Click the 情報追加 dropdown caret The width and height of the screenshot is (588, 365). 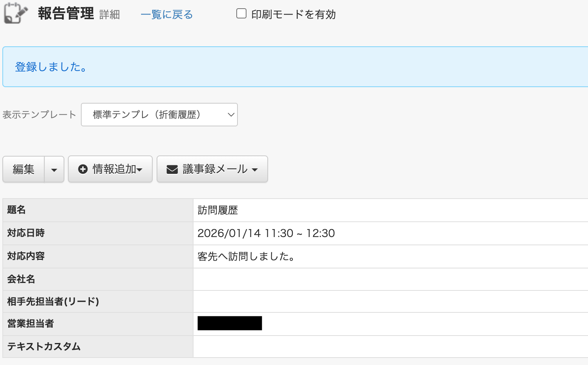coord(139,170)
